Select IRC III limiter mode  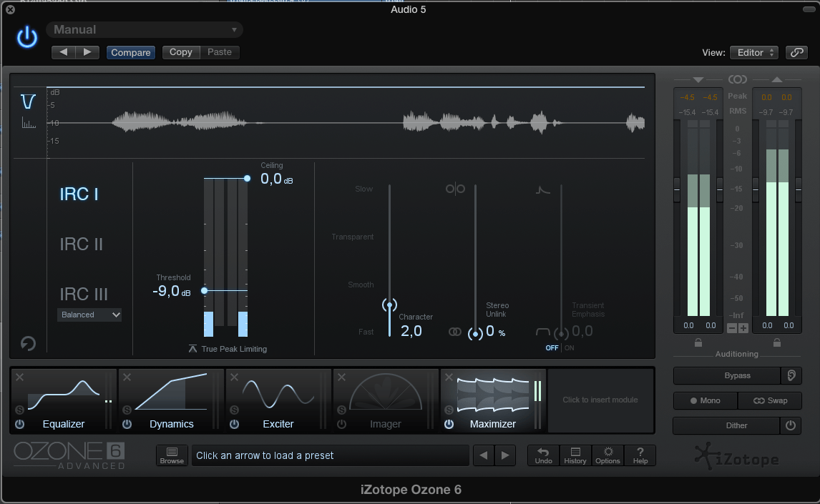(84, 294)
